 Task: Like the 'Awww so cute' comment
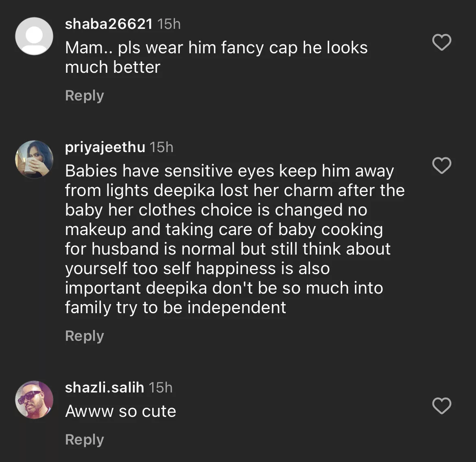441,406
